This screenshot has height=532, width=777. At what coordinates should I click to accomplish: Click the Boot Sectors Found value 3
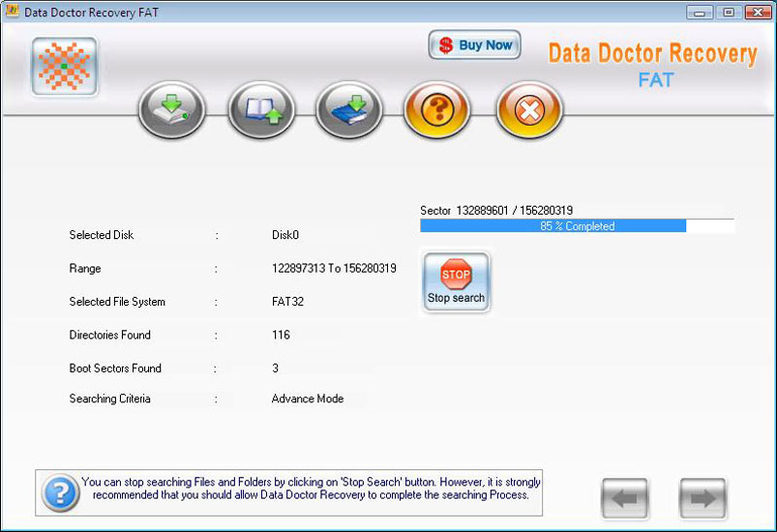pos(276,368)
